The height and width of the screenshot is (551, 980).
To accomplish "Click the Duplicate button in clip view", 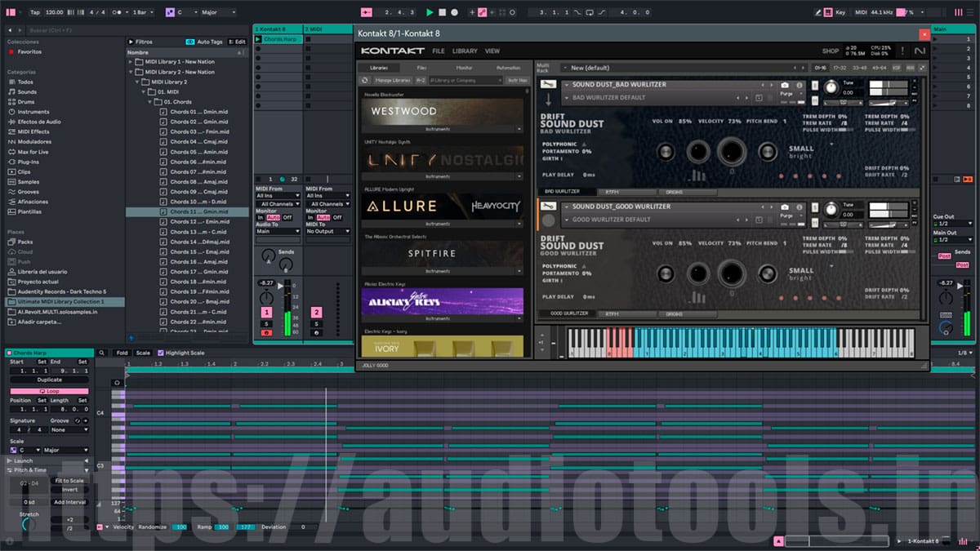I will coord(50,380).
